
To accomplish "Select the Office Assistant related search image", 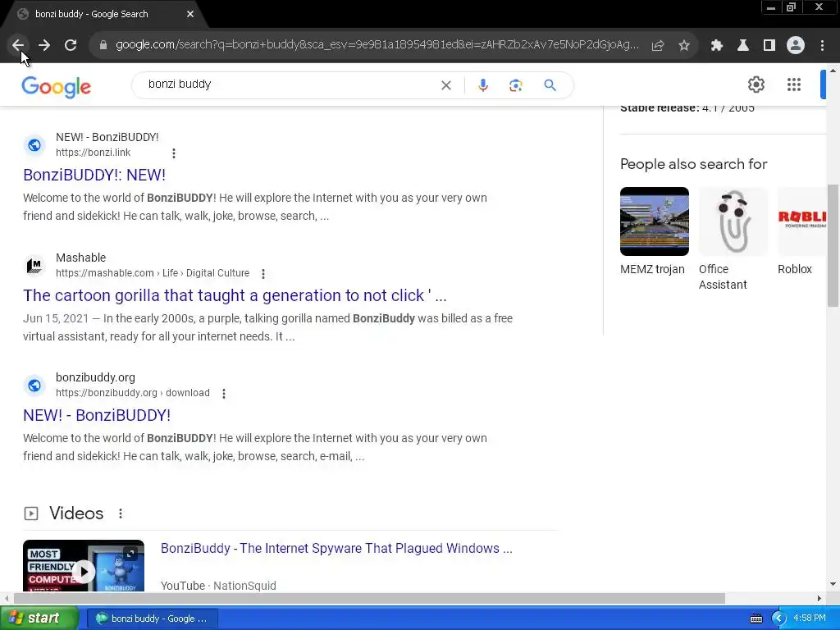I will (733, 221).
